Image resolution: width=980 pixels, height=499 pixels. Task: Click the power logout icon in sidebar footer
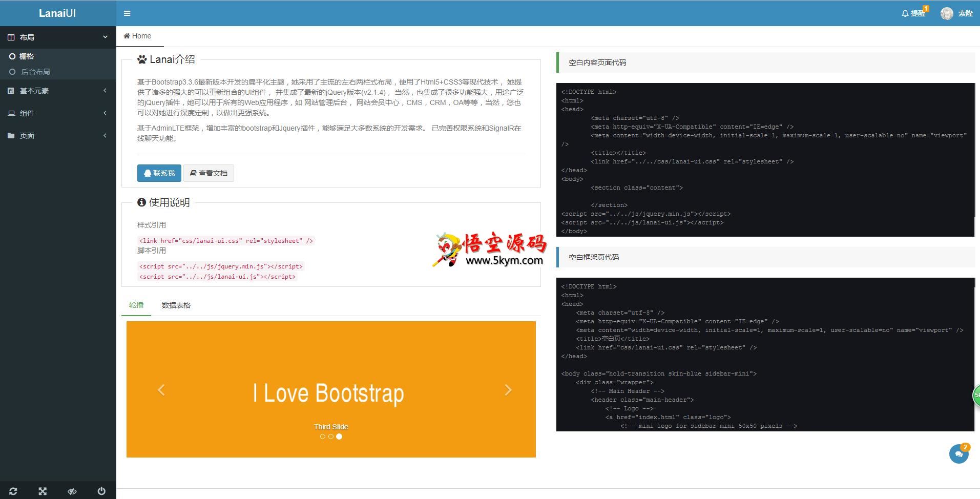(101, 491)
